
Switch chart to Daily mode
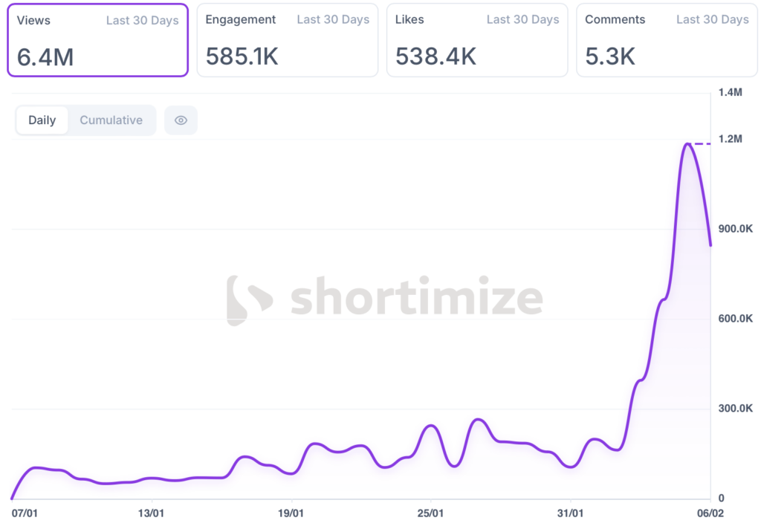(42, 120)
